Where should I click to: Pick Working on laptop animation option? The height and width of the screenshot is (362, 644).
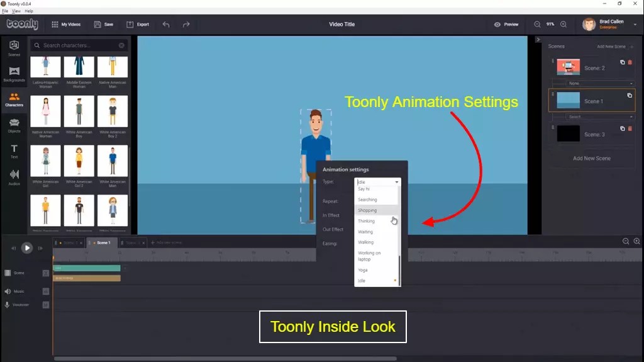[x=376, y=256]
